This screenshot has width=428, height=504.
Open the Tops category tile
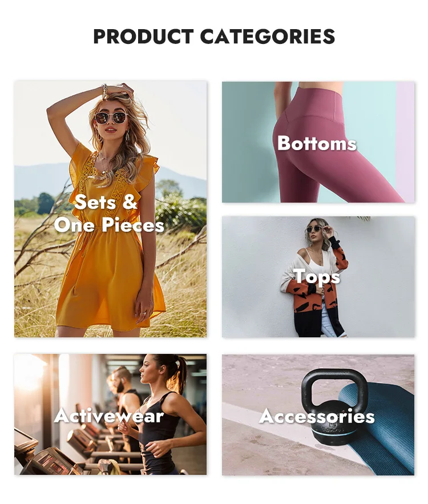tap(318, 277)
